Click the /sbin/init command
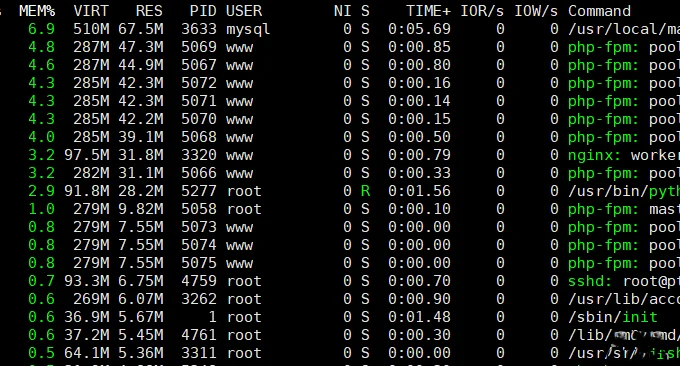Screen dimensions: 680x366 tap(613, 317)
